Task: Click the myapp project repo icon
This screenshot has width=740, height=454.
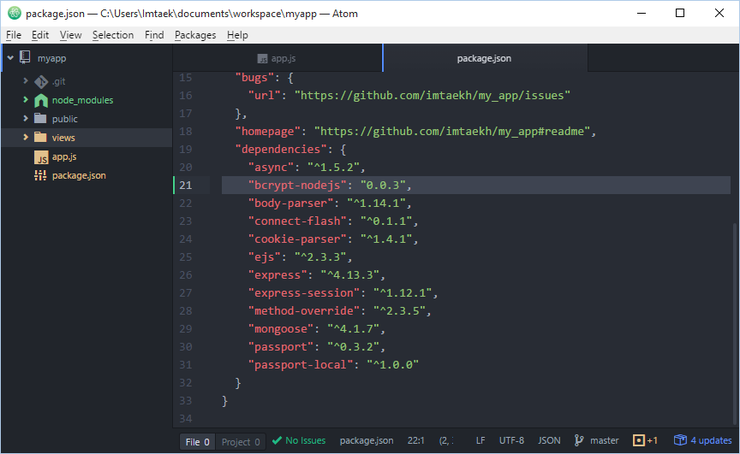Action: click(25, 58)
